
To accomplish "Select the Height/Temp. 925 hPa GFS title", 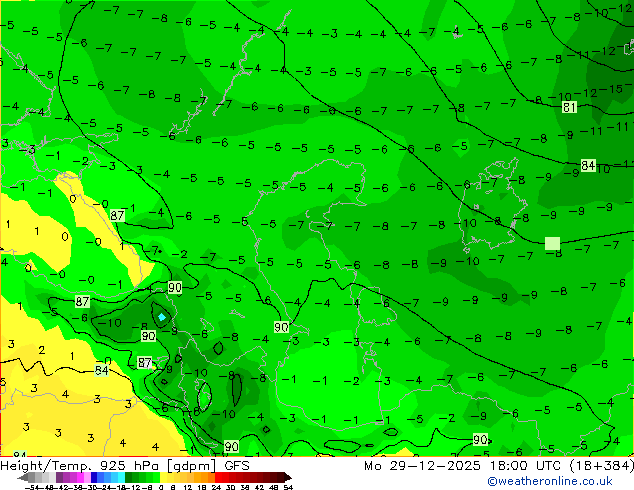I will (x=125, y=466).
